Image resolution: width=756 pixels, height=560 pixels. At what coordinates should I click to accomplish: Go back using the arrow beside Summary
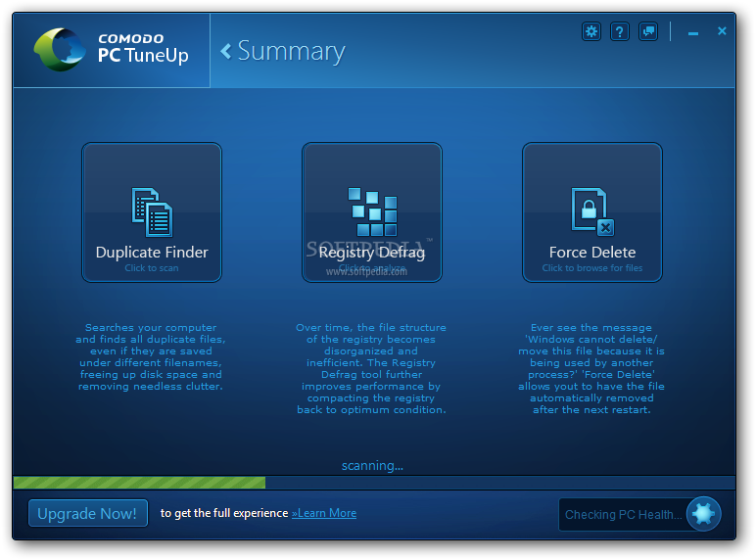coord(225,51)
